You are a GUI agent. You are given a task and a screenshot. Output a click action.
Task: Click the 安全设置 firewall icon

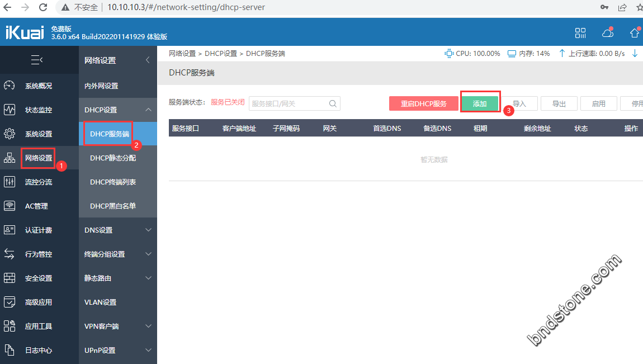click(10, 278)
